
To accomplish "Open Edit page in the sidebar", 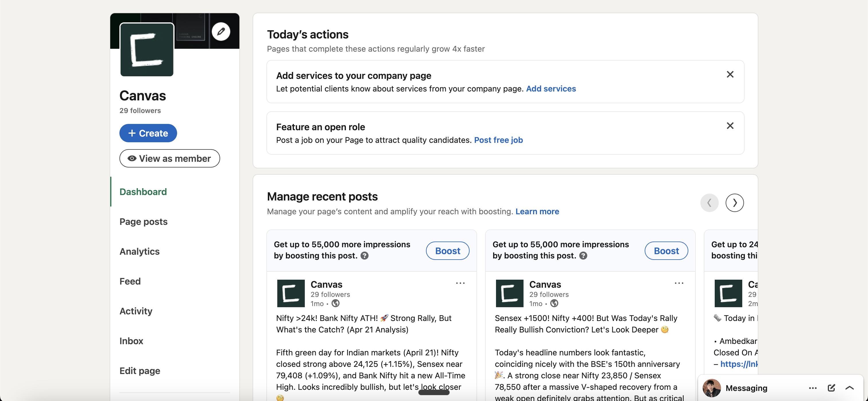I will 140,371.
